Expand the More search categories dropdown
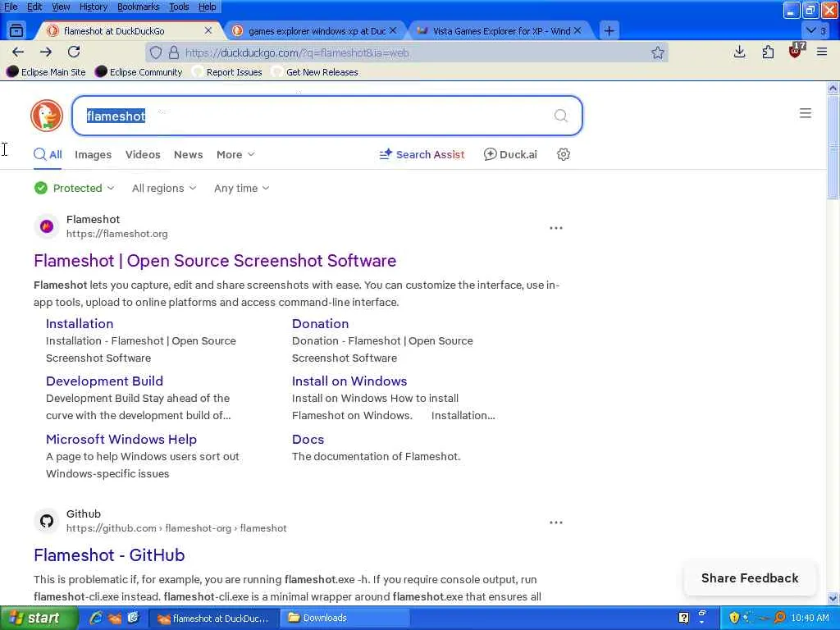 235,154
